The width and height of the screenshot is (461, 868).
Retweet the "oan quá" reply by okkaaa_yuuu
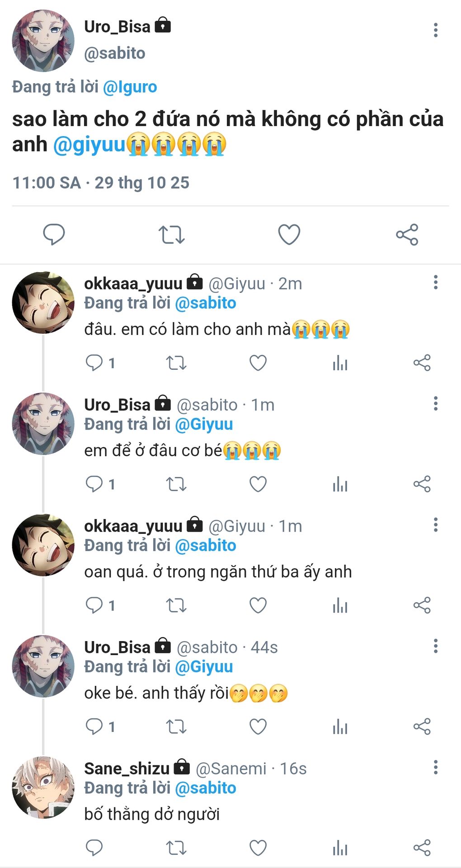click(176, 605)
